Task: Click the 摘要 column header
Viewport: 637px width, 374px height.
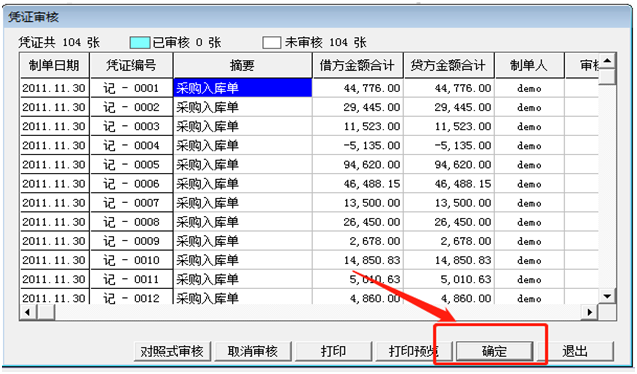Action: point(243,65)
